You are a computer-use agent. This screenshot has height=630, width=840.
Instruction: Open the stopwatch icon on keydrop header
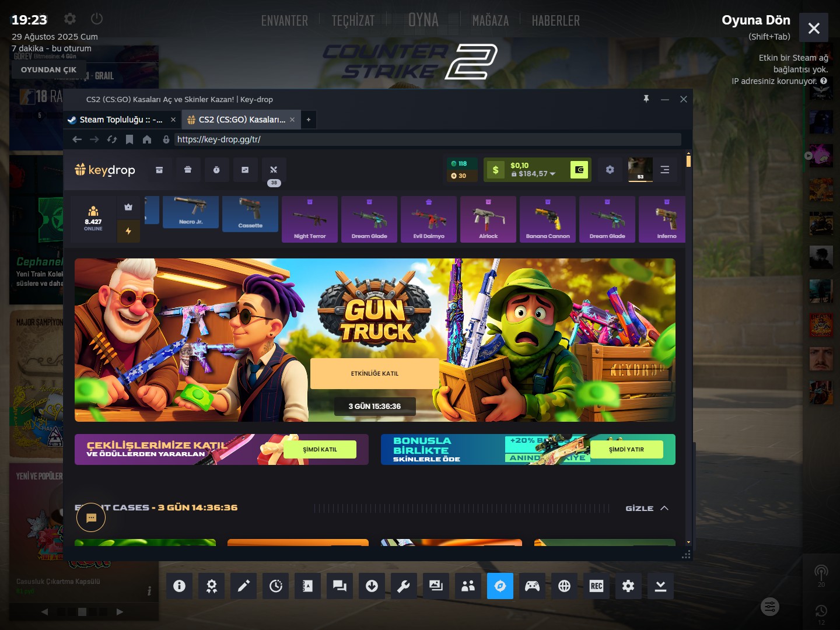point(216,170)
